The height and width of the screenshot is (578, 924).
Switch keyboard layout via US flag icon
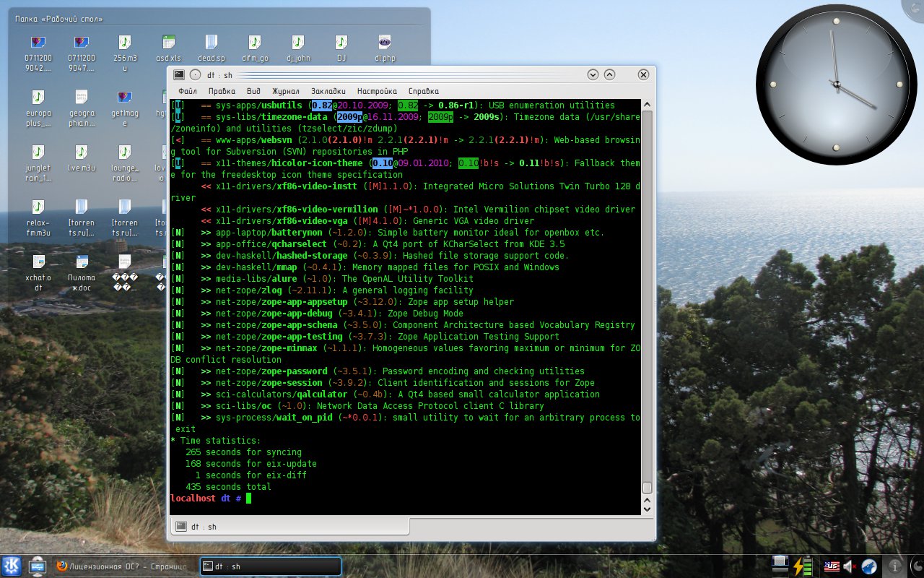tap(832, 566)
